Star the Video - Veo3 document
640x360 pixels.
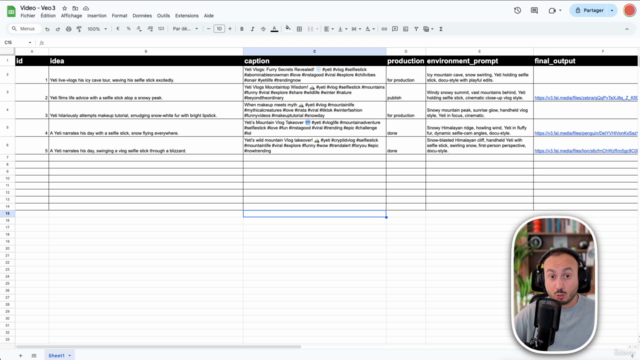[x=64, y=8]
